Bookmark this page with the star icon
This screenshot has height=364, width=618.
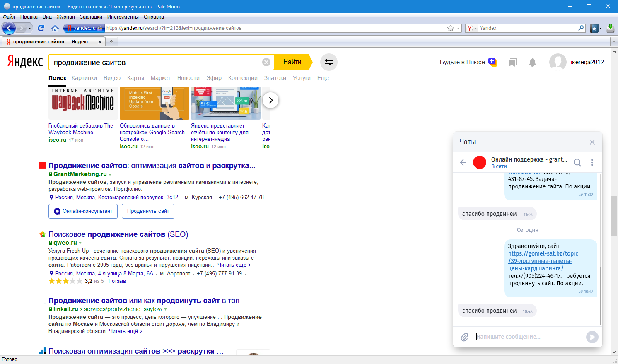451,28
